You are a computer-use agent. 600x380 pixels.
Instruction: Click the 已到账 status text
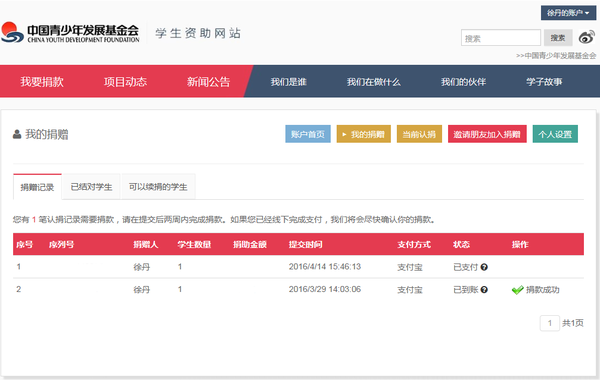[x=466, y=290]
